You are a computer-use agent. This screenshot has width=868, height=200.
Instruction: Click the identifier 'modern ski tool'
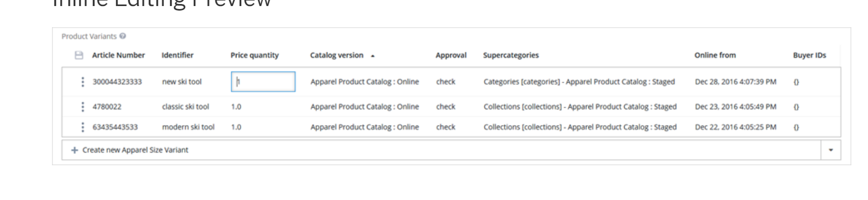[x=188, y=127]
